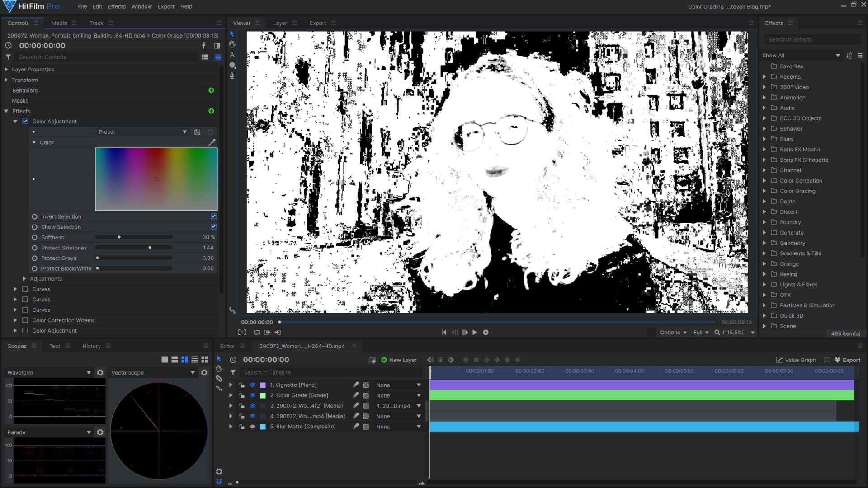Click the filter icon in Controls search
This screenshot has height=488, width=868.
point(8,57)
